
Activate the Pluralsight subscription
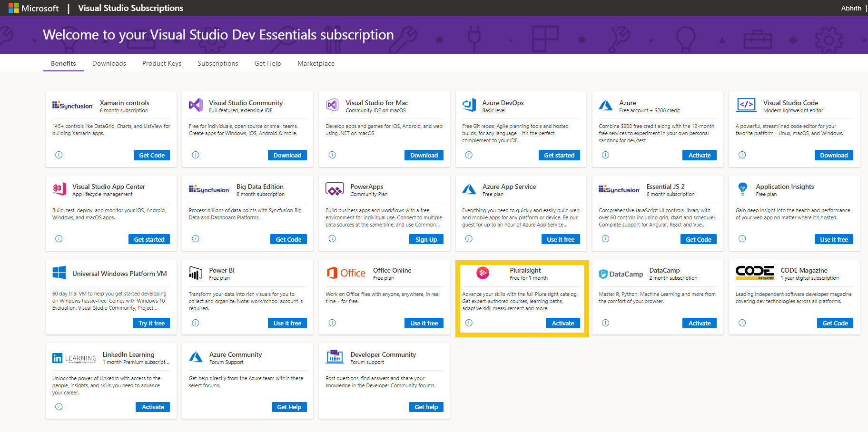click(563, 323)
